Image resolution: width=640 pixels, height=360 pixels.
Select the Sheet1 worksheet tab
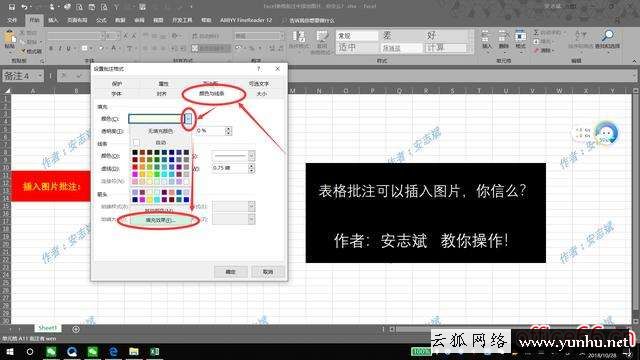pos(48,328)
